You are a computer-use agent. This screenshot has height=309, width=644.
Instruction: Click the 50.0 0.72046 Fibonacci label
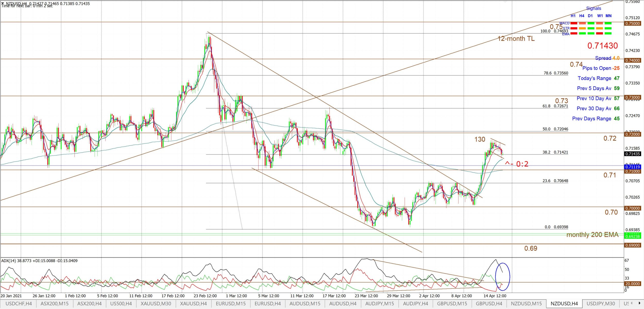click(555, 129)
